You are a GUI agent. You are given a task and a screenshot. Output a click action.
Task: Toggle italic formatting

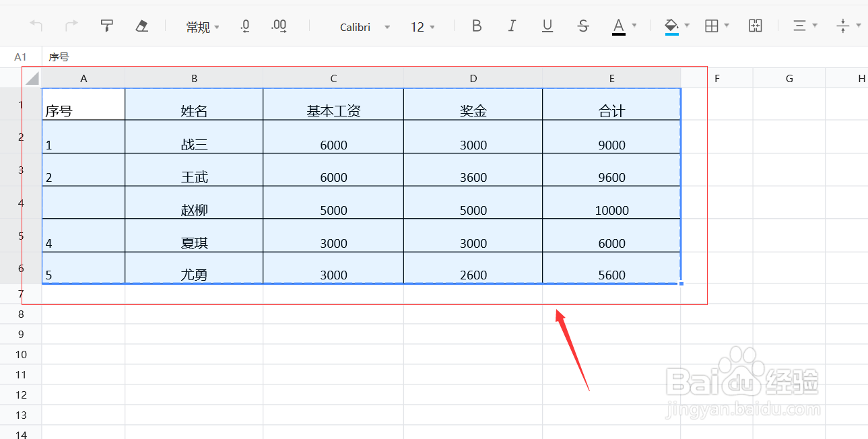(512, 26)
